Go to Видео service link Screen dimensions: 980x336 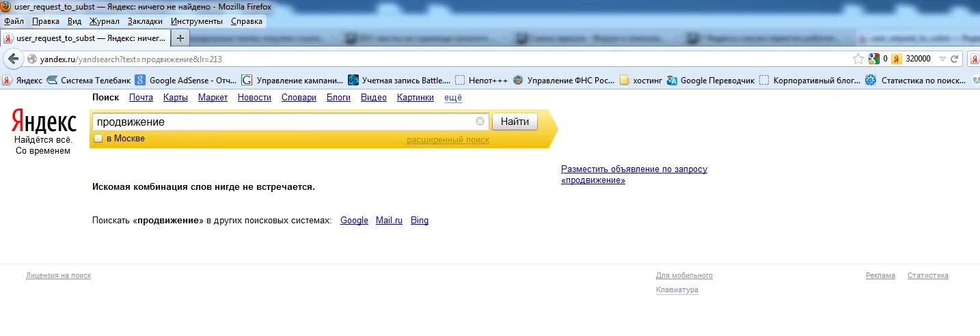point(374,98)
